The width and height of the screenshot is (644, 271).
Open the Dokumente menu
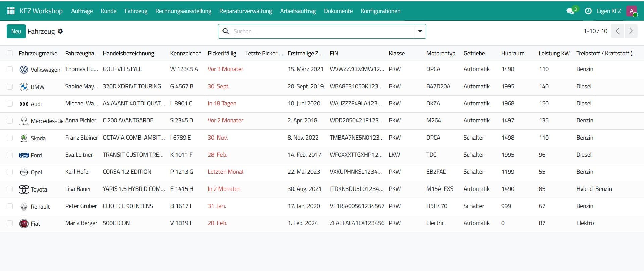338,11
